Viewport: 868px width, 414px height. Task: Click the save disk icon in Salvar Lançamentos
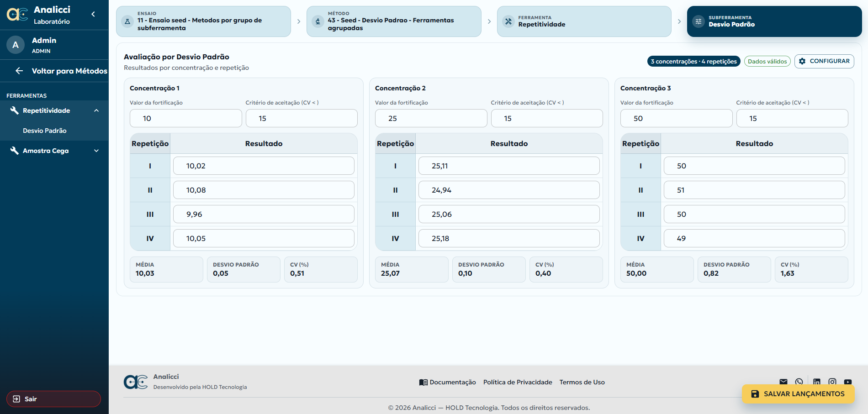pos(755,394)
